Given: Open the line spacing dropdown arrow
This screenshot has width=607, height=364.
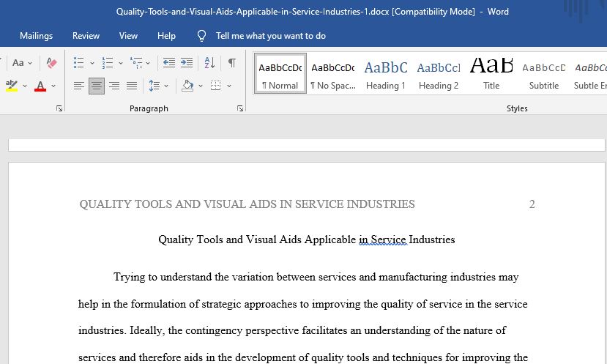Looking at the screenshot, I should pyautogui.click(x=166, y=86).
